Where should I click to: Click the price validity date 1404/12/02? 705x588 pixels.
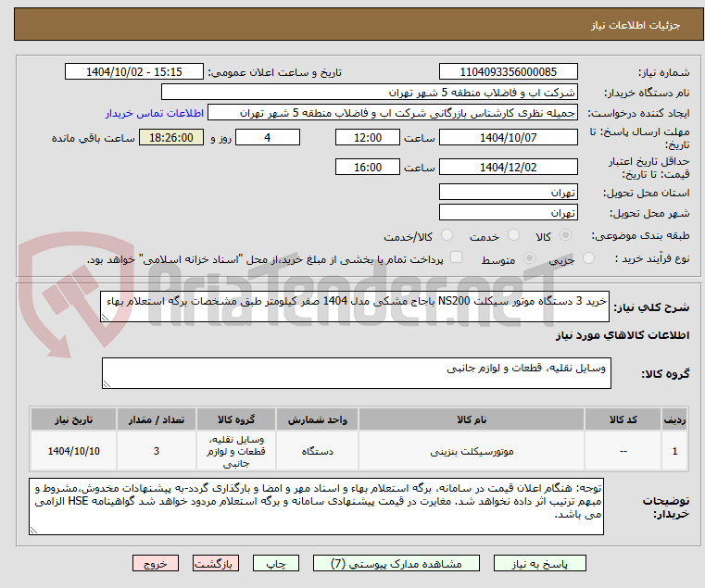pos(509,168)
